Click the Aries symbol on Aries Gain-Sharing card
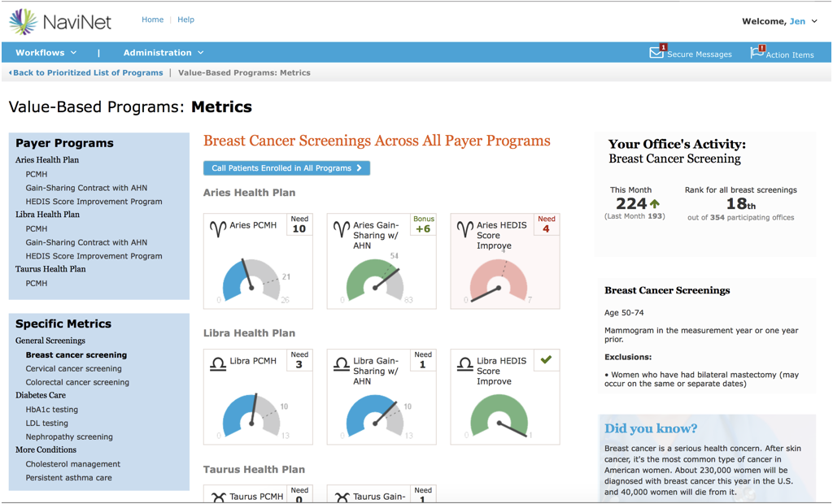This screenshot has width=833, height=504. coord(342,228)
